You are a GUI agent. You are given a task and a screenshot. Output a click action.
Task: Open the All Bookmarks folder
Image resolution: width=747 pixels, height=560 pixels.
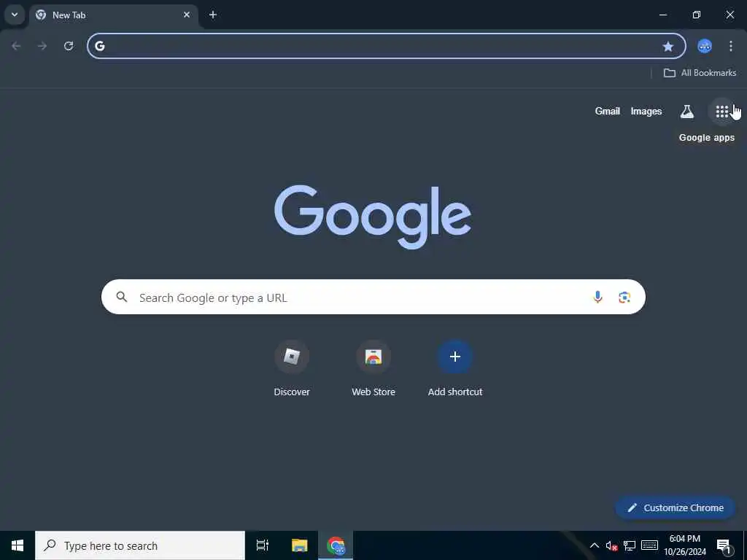coord(700,73)
